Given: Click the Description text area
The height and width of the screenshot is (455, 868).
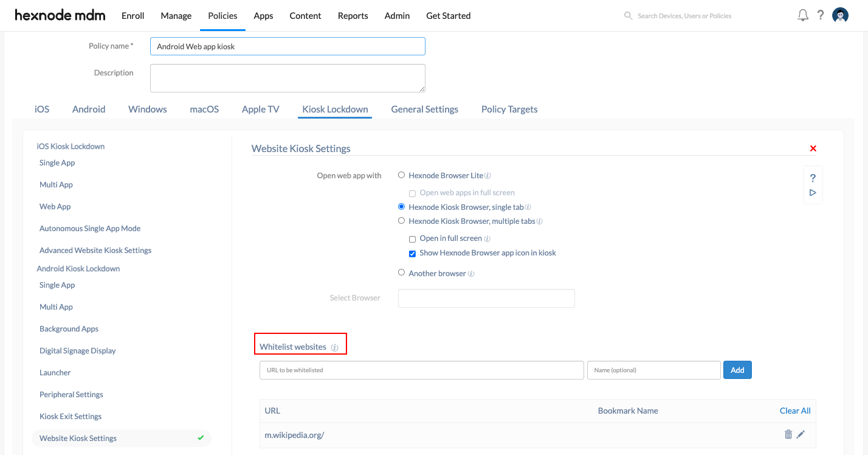Looking at the screenshot, I should (288, 78).
